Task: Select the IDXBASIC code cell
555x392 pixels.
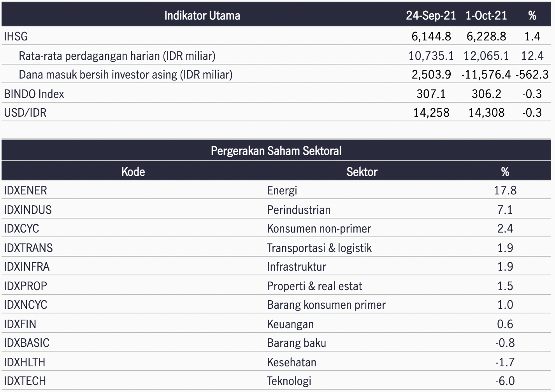Action: coord(26,343)
